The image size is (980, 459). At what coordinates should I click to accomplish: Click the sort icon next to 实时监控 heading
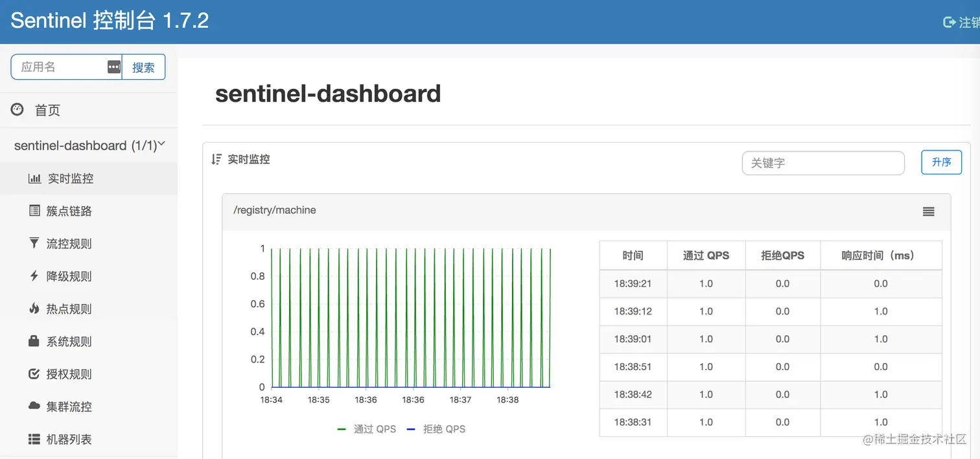tap(216, 159)
